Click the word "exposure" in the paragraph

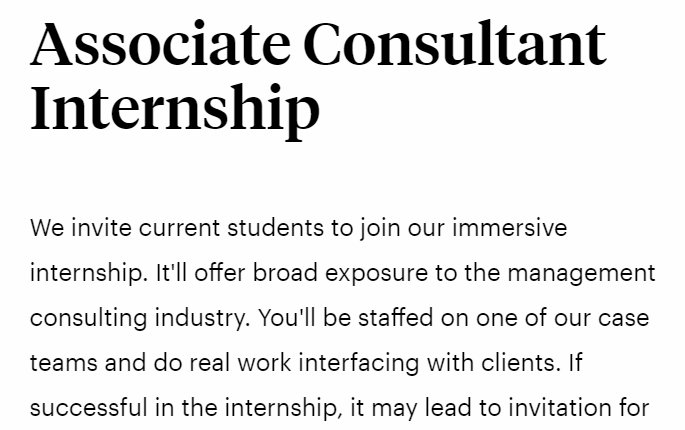pos(377,273)
